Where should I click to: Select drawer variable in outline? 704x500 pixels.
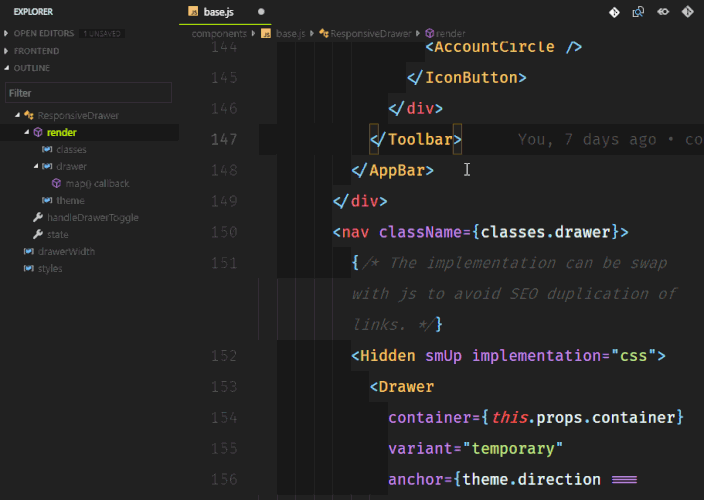pos(71,167)
